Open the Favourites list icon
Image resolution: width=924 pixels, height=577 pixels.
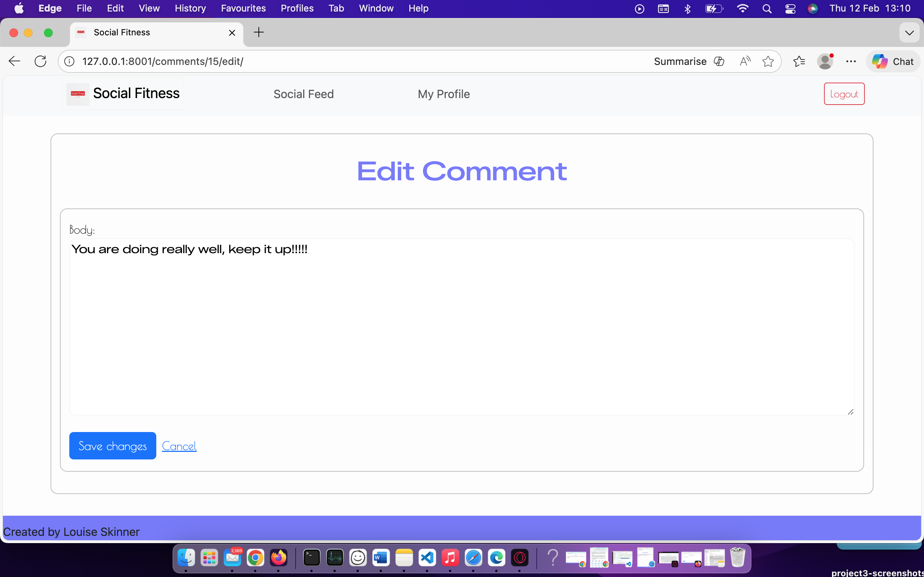coord(799,61)
